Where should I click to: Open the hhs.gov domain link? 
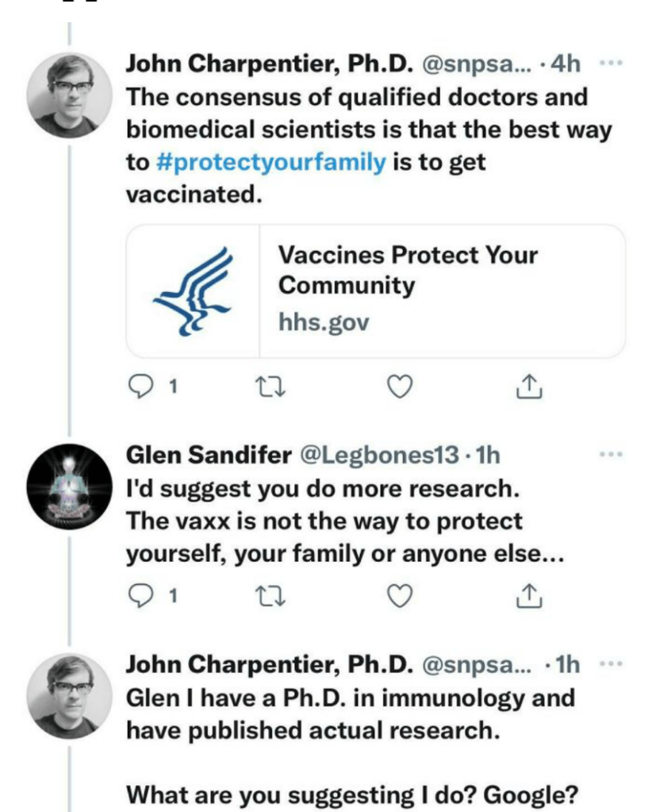pyautogui.click(x=324, y=322)
